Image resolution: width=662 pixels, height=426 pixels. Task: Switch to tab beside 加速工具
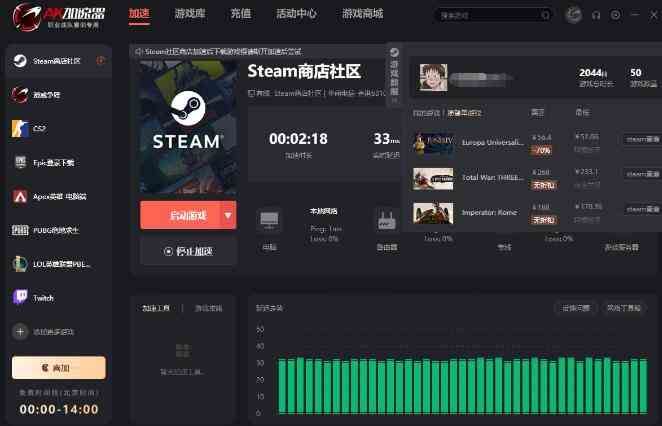[209, 309]
